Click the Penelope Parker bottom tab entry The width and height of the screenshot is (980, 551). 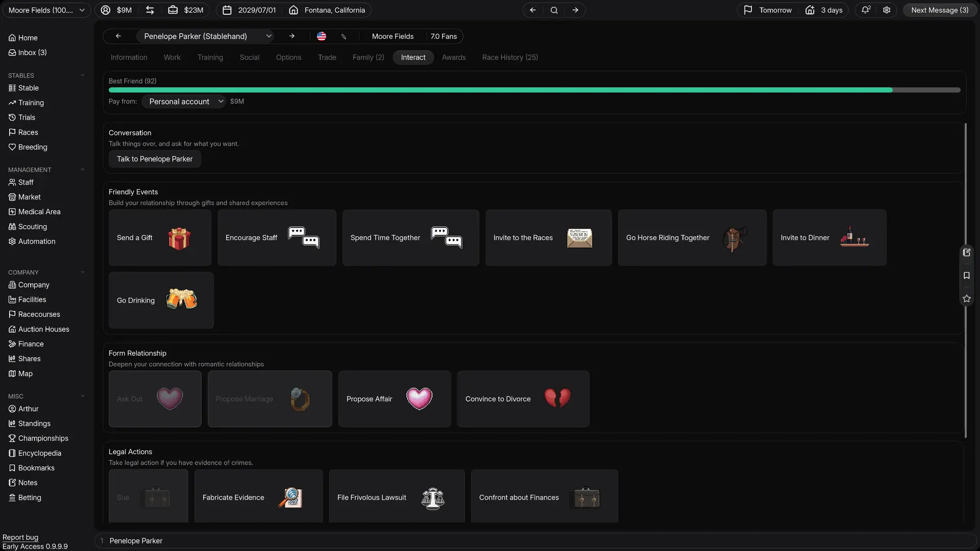136,541
